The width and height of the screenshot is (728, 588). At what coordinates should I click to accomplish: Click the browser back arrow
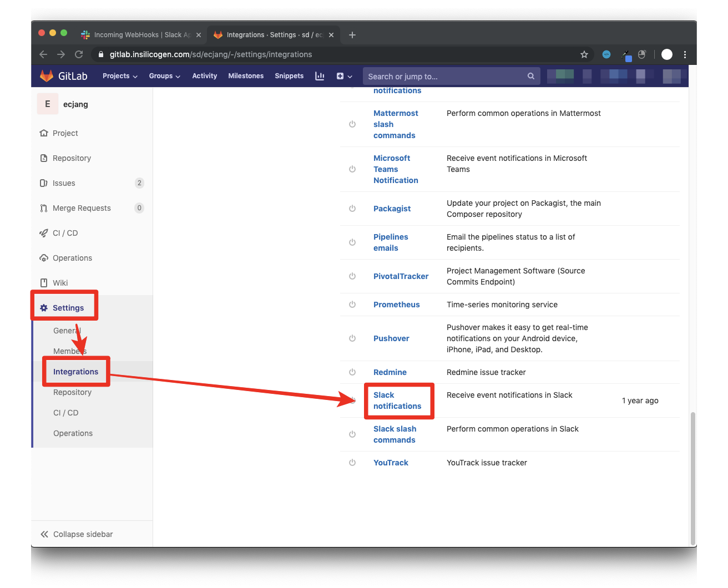(x=43, y=54)
